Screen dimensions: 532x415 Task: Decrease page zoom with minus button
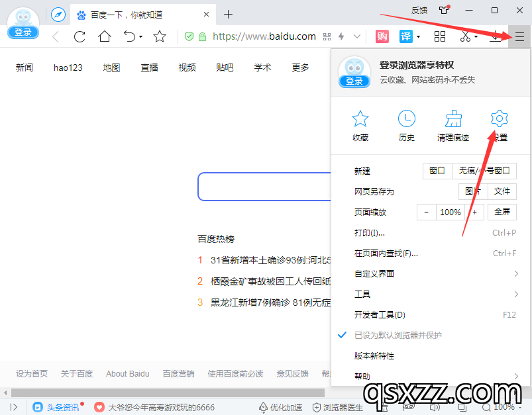click(x=426, y=212)
